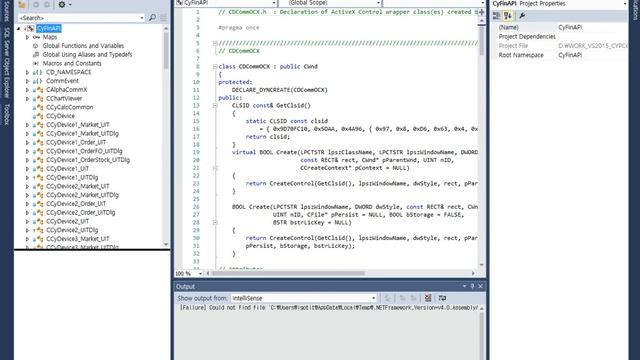This screenshot has height=360, width=640.
Task: Open the Class View settings gear
Action: coord(62,4)
